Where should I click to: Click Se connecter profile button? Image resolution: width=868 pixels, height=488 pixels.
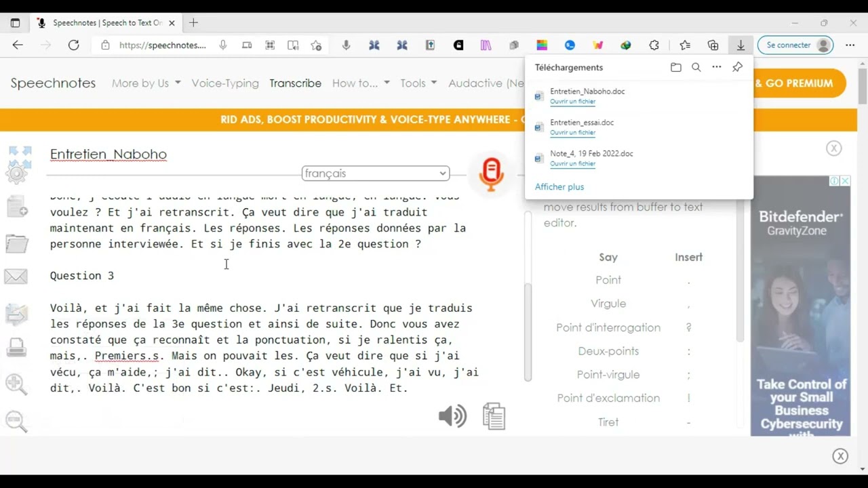click(795, 45)
